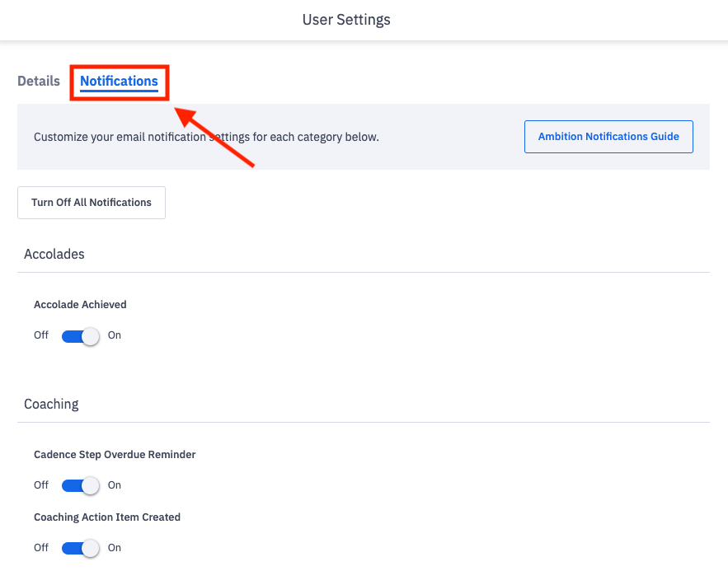728x571 pixels.
Task: Click "On" label for Coaching Action Item Created
Action: (115, 548)
